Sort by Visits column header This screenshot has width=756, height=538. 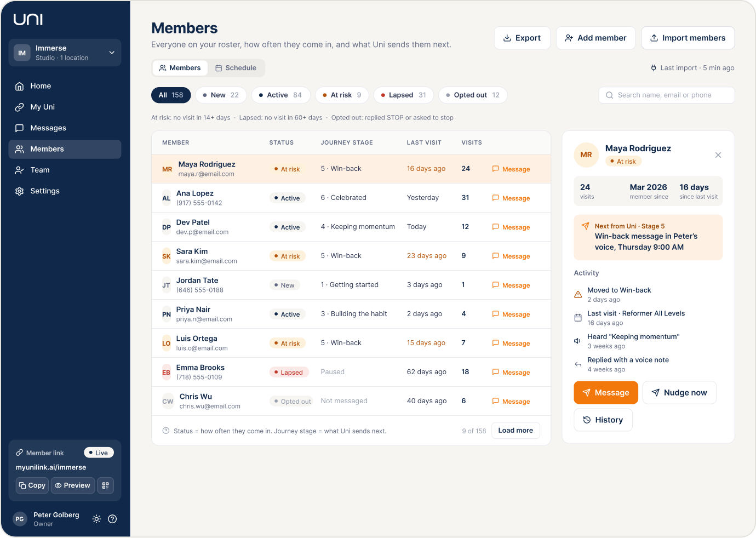472,142
